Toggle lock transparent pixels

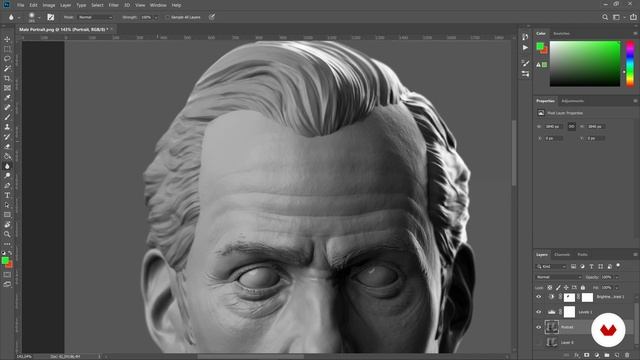[549, 288]
